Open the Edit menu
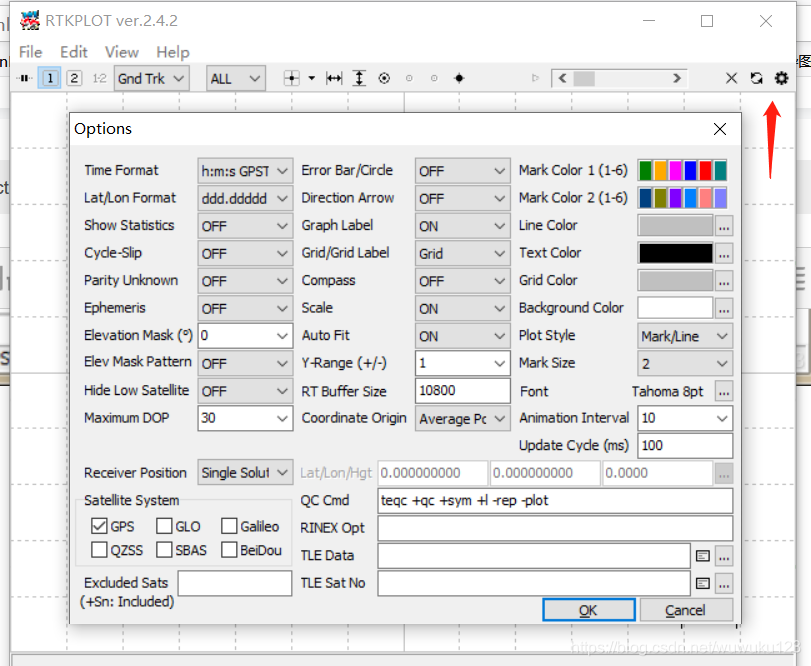The width and height of the screenshot is (811, 666). [x=73, y=52]
